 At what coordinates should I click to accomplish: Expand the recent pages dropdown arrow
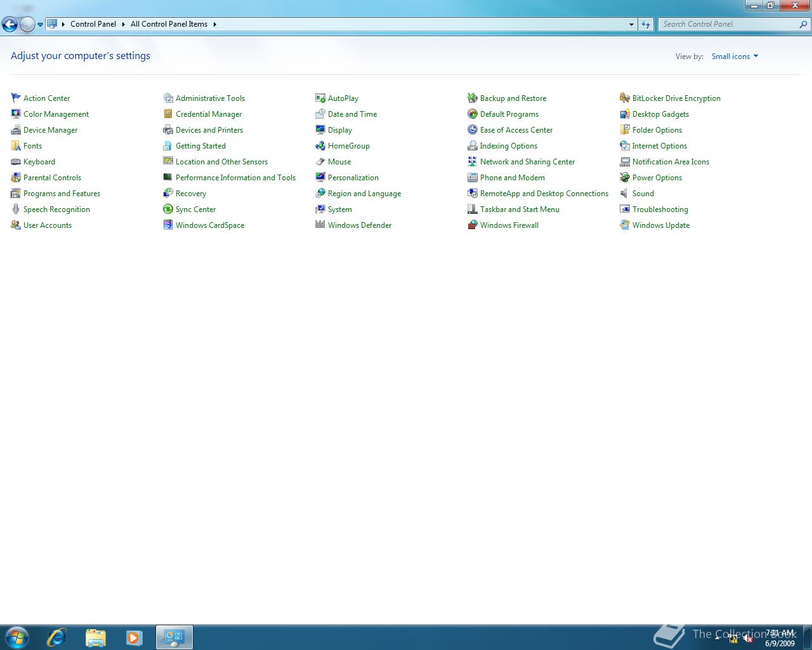pyautogui.click(x=40, y=25)
